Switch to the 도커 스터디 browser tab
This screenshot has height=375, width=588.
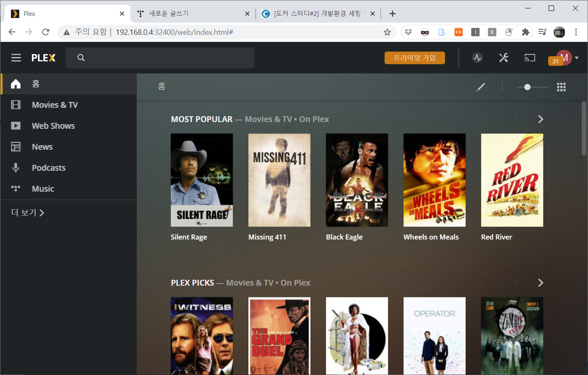[319, 14]
